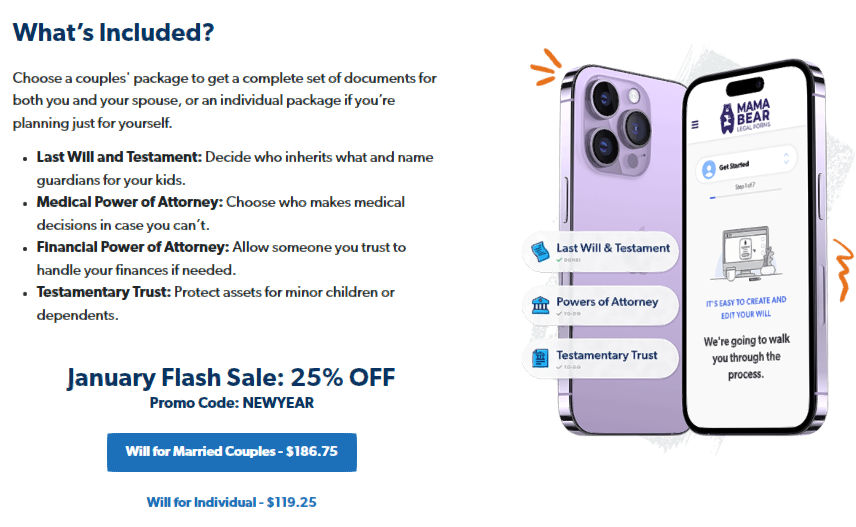
Task: Click the January Flash Sale heading
Action: 231,378
